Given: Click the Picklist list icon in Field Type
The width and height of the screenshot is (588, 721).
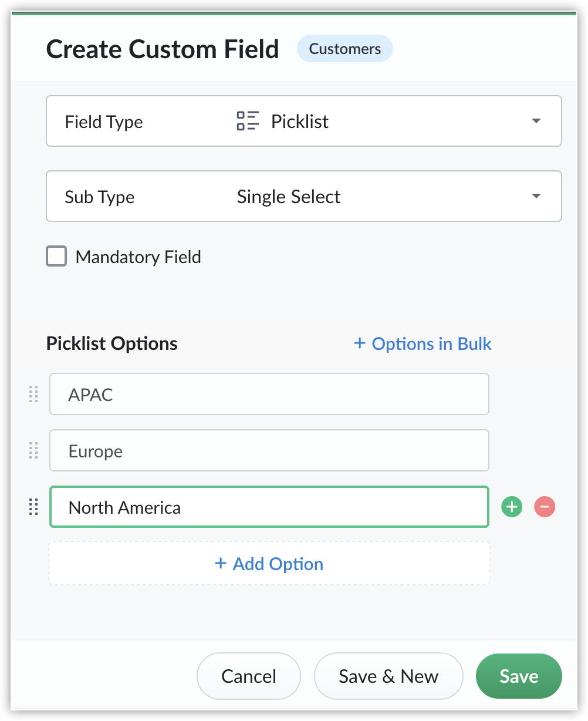Looking at the screenshot, I should pyautogui.click(x=248, y=121).
